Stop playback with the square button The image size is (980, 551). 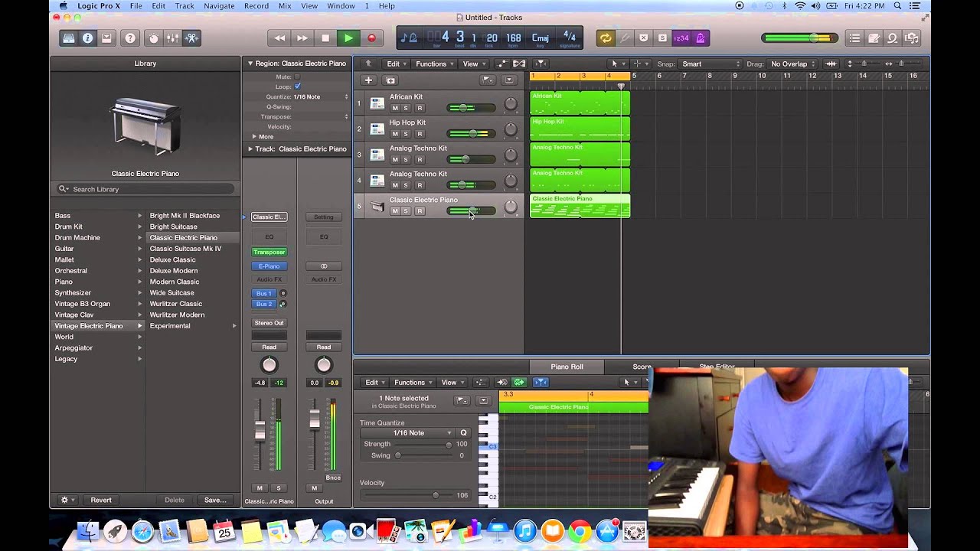coord(325,38)
